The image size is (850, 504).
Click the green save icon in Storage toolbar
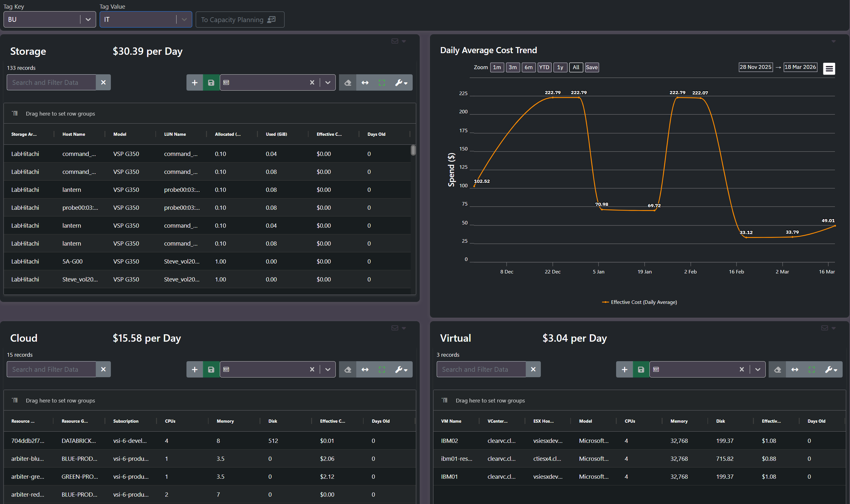pos(211,83)
